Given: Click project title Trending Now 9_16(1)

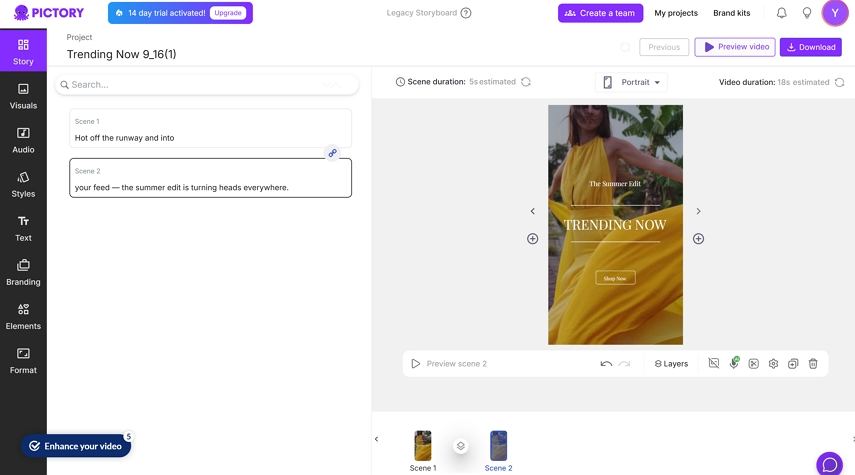Looking at the screenshot, I should point(122,54).
